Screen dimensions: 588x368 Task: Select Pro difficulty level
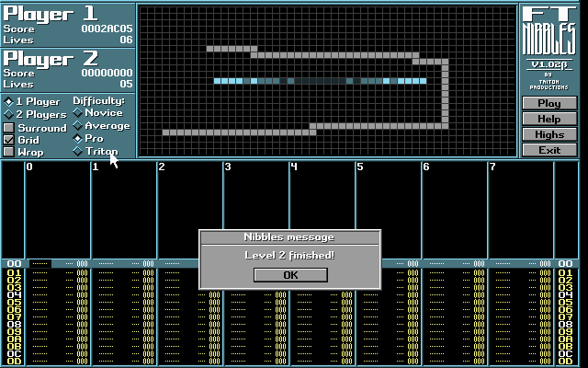78,138
